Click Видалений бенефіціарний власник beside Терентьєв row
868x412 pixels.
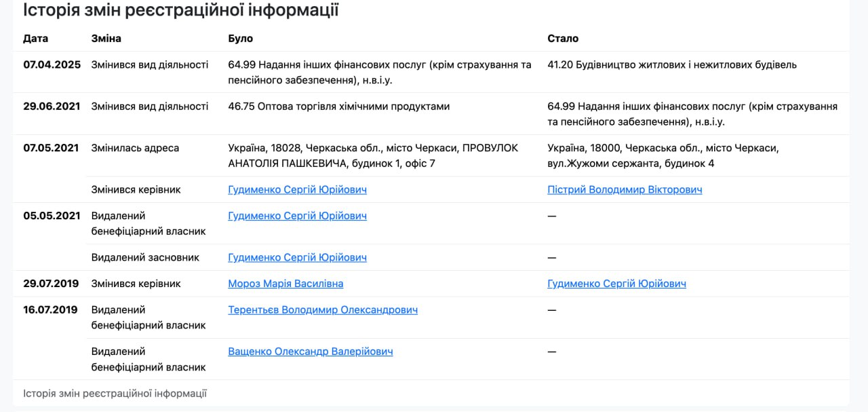click(x=149, y=317)
